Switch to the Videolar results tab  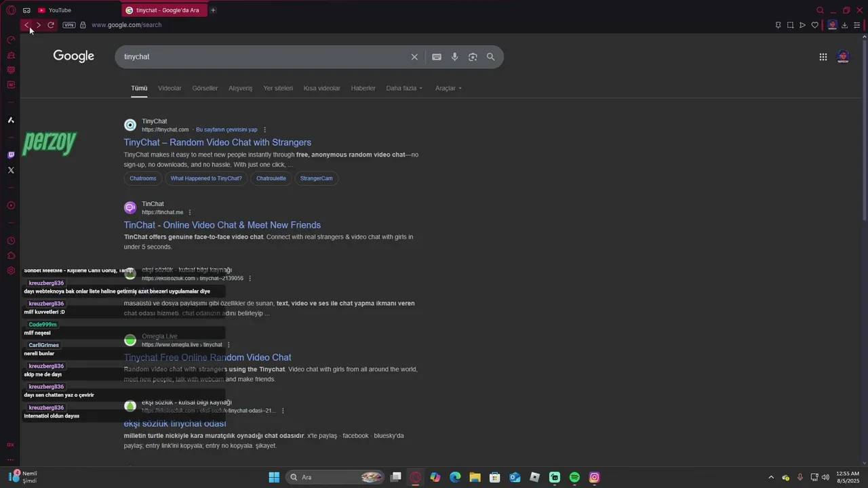[170, 88]
